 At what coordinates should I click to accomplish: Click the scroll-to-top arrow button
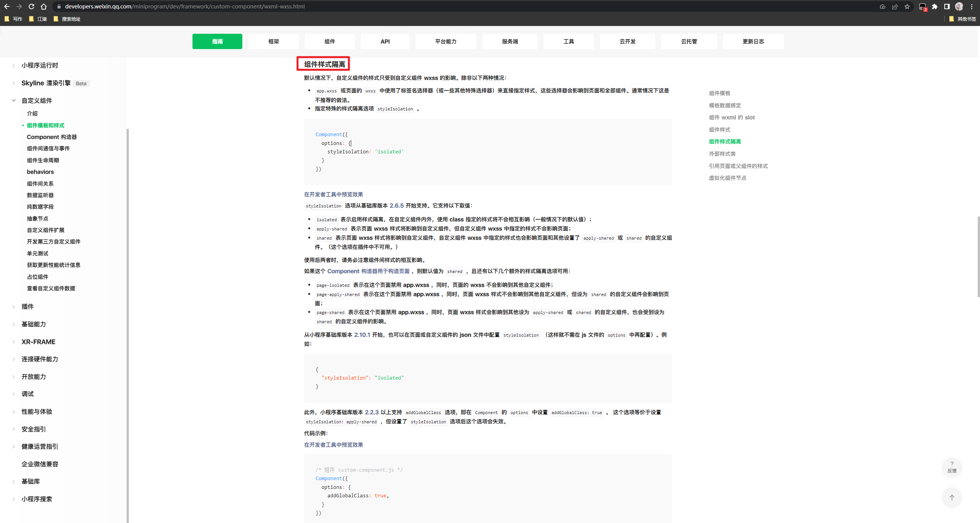(x=952, y=497)
